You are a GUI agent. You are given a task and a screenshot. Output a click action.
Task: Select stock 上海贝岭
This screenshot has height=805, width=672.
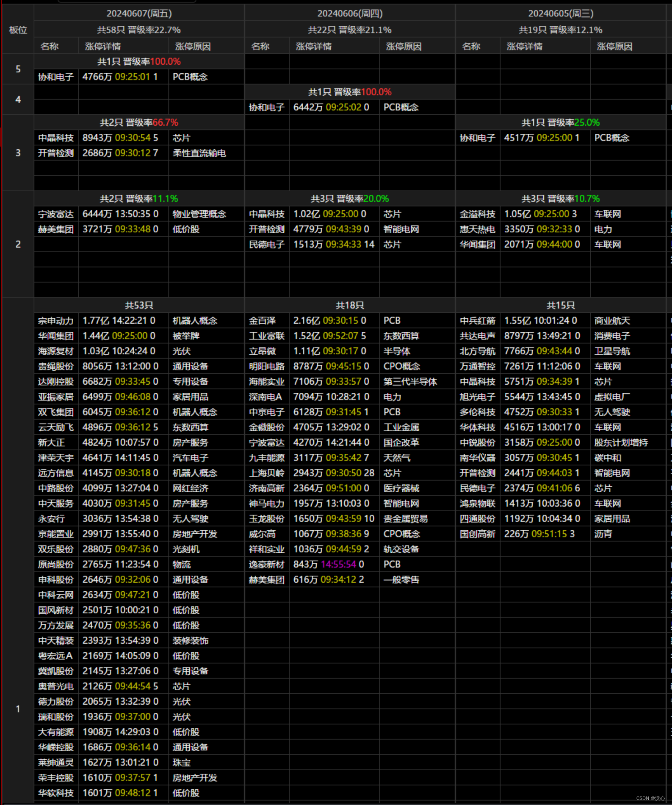coord(267,473)
